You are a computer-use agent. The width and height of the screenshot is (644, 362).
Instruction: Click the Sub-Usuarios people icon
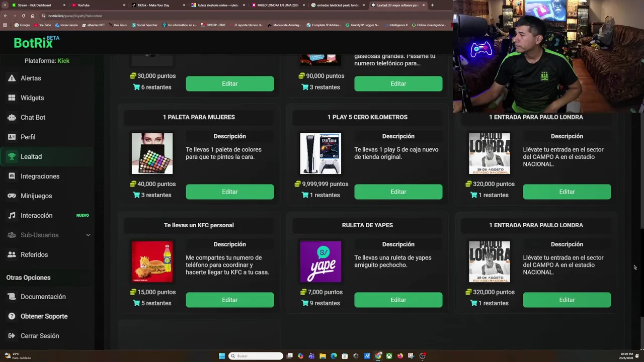click(12, 235)
